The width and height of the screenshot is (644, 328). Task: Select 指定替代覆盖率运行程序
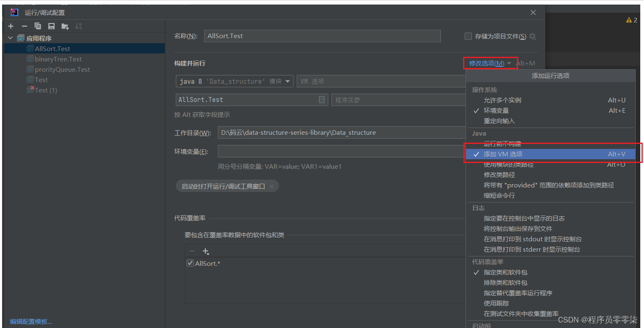coord(551,293)
